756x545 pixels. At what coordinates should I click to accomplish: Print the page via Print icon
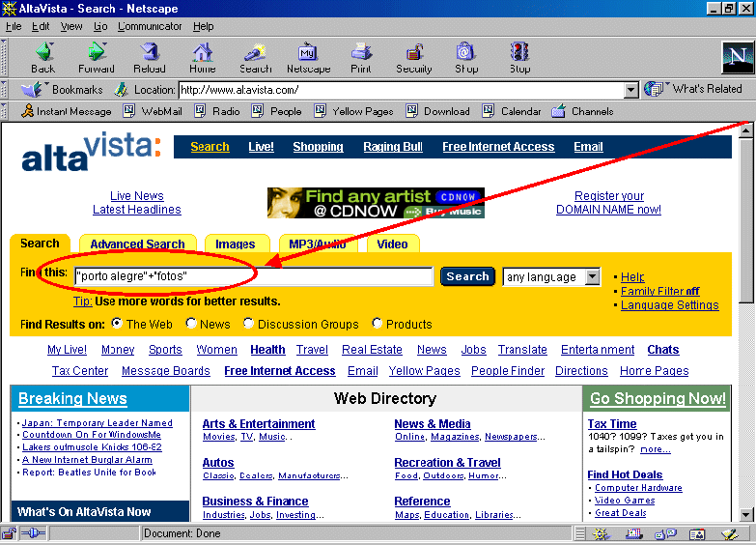click(x=361, y=52)
